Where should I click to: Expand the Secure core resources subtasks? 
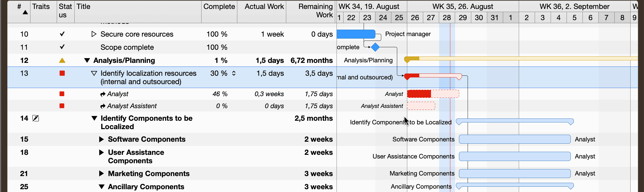[x=93, y=34]
